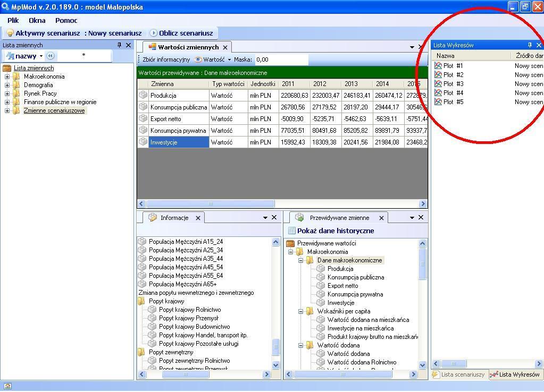Image resolution: width=544 pixels, height=392 pixels.
Task: Click the Popyt krajowy folder icon
Action: click(x=141, y=301)
